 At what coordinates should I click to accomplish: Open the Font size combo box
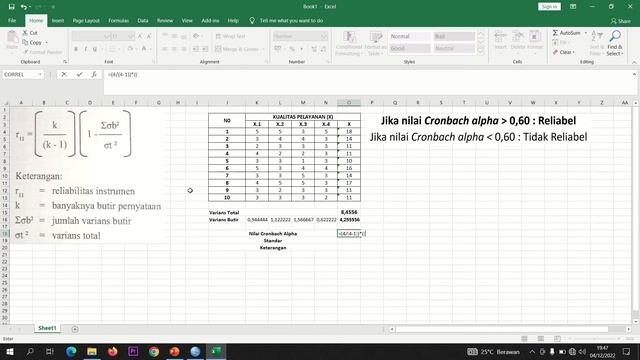123,36
